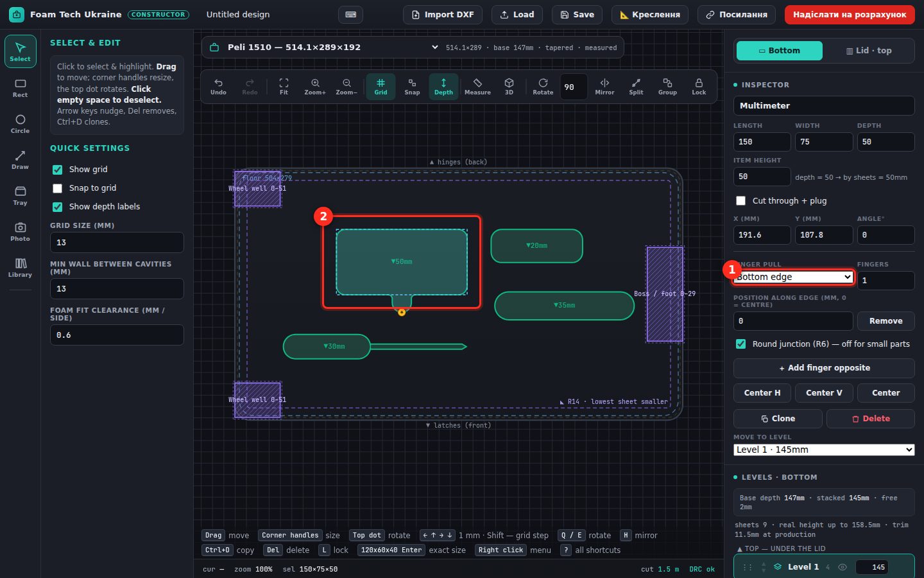Click the Undo toolbar button

[218, 87]
